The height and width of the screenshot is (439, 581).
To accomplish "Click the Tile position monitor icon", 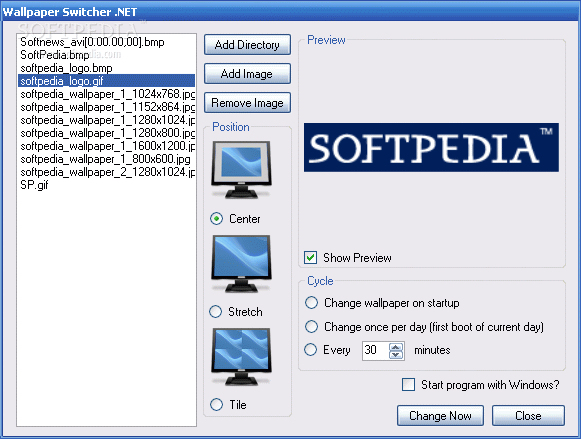I will 241,356.
